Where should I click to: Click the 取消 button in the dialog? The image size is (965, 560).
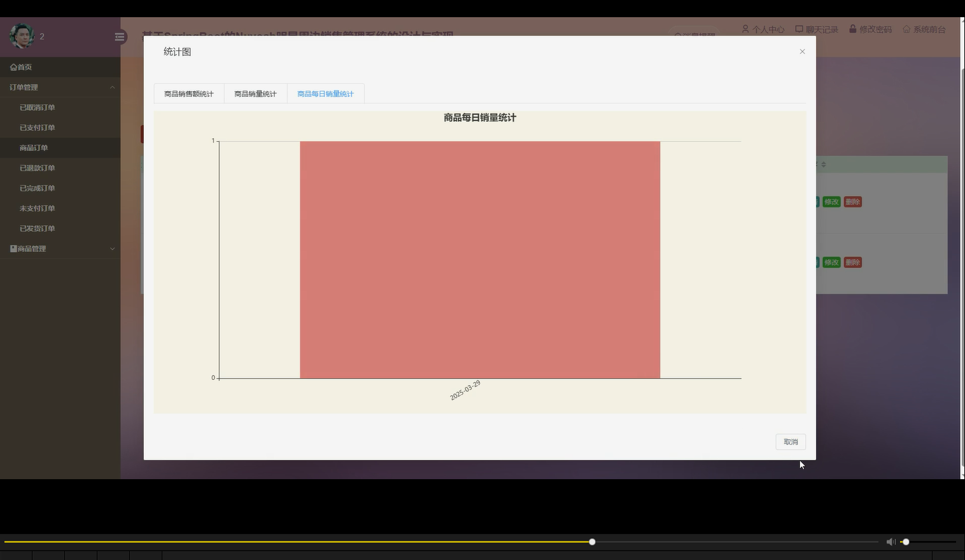[x=791, y=442]
